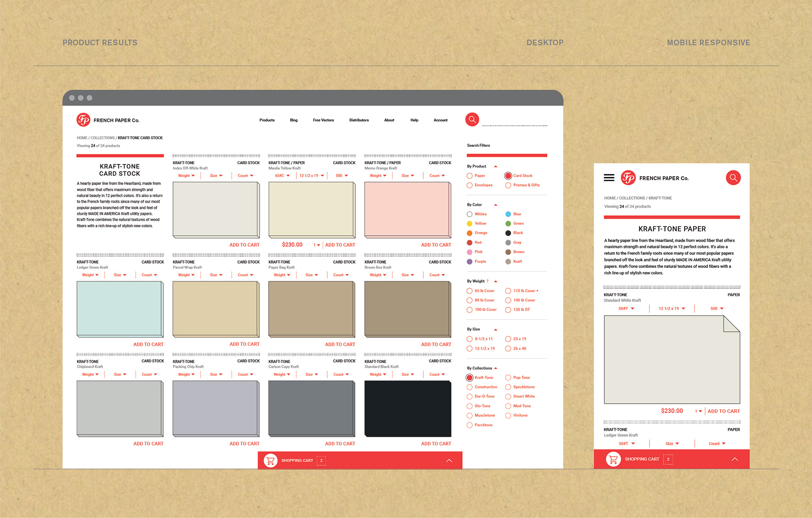The height and width of the screenshot is (518, 812).
Task: Click the desktop COLLECTIONS breadcrumb link
Action: (102, 138)
